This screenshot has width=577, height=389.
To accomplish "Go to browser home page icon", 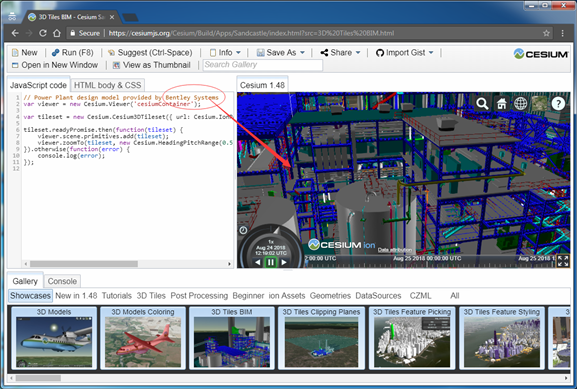I will point(57,33).
